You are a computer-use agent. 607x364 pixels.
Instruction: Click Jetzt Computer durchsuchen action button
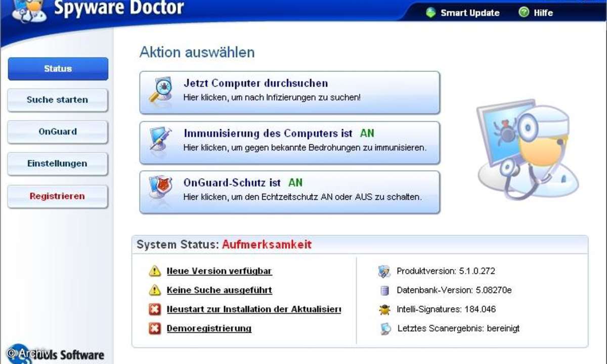[x=290, y=93]
